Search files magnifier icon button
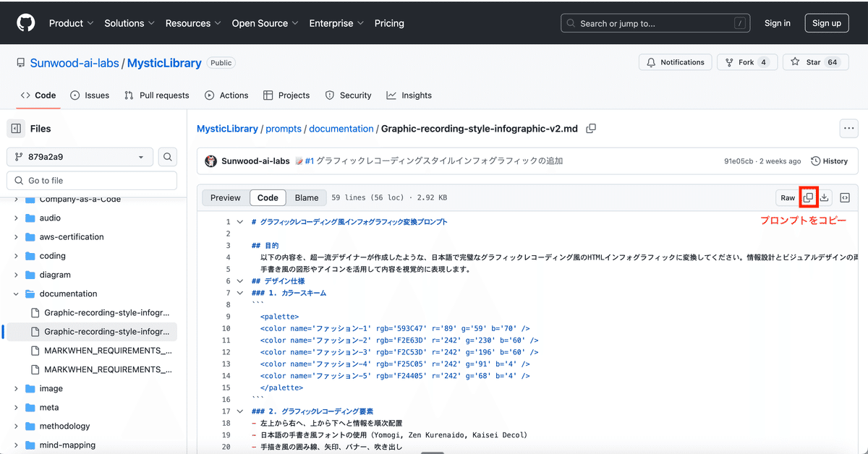Image resolution: width=868 pixels, height=454 pixels. [167, 157]
